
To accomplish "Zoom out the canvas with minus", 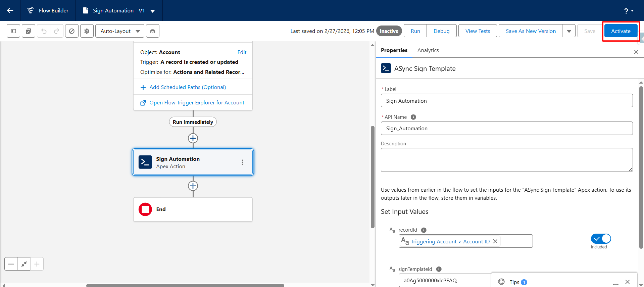I will 11,264.
